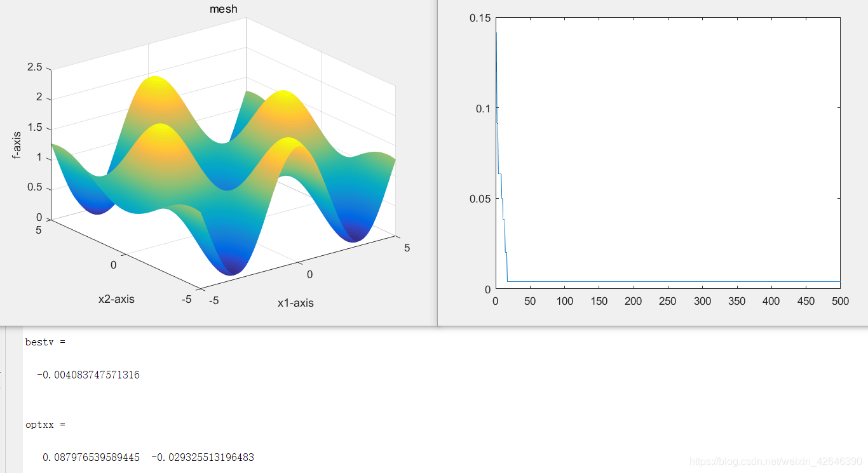Click the 150 tick on iteration axis
868x473 pixels.
[599, 302]
